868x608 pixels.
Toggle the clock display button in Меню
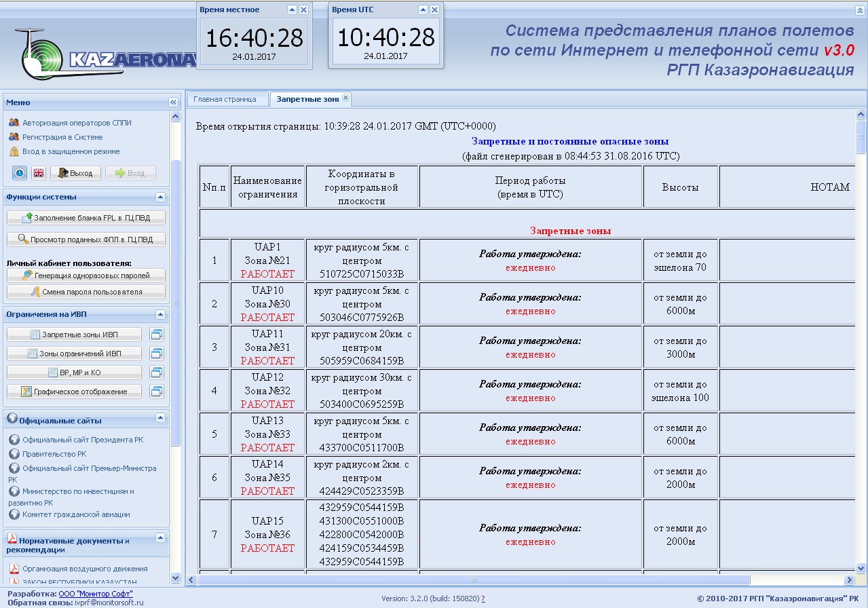[20, 173]
